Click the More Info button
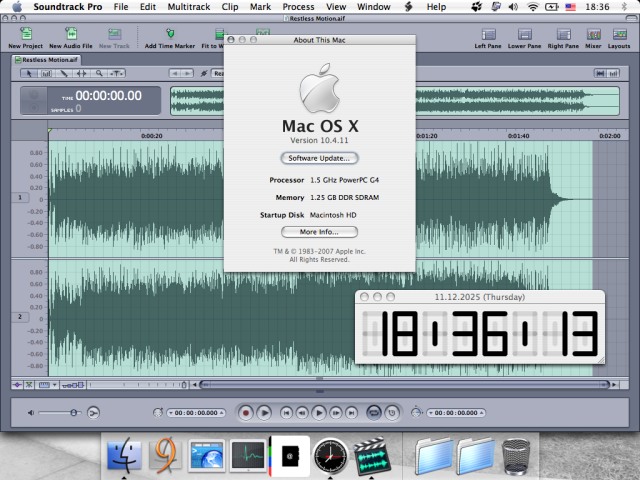This screenshot has height=480, width=640. [319, 232]
